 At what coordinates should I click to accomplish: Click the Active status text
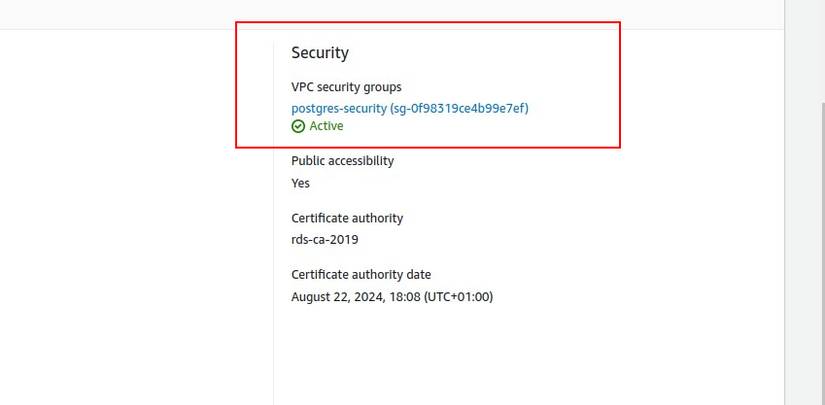pyautogui.click(x=326, y=126)
